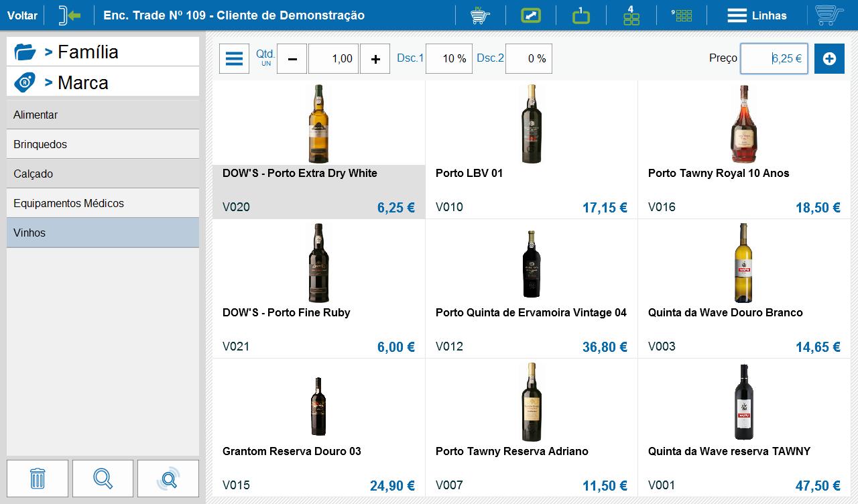Click the Preço field showing 6,25 €

774,59
